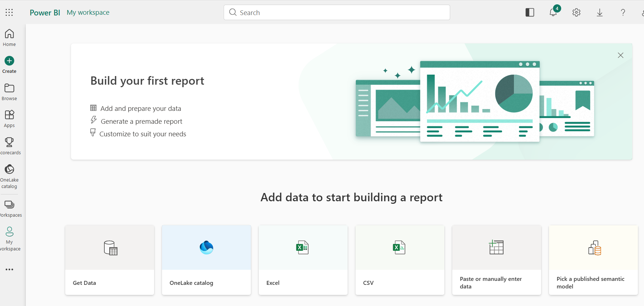Dismiss the Build your first report banner
The height and width of the screenshot is (306, 644).
pos(621,55)
